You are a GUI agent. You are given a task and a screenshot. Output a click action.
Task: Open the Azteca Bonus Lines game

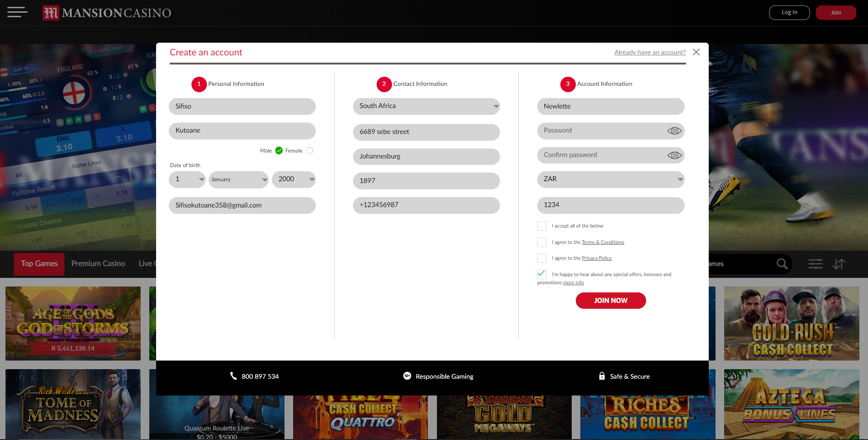792,404
